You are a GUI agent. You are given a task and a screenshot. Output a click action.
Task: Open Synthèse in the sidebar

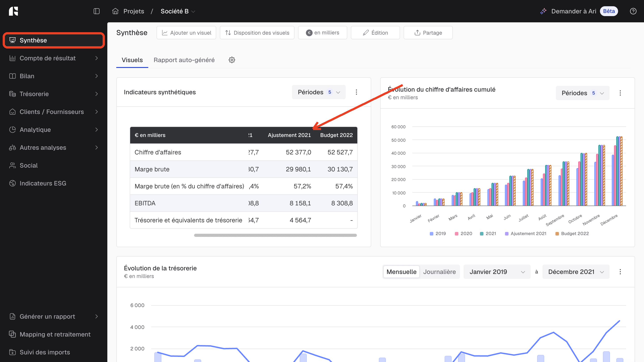(x=54, y=40)
